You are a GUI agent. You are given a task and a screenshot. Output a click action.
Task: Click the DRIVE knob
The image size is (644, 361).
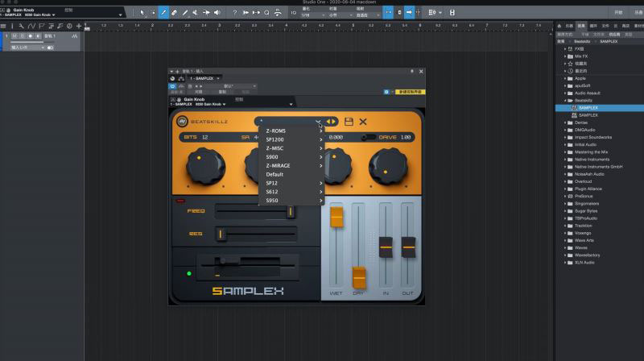pyautogui.click(x=388, y=167)
